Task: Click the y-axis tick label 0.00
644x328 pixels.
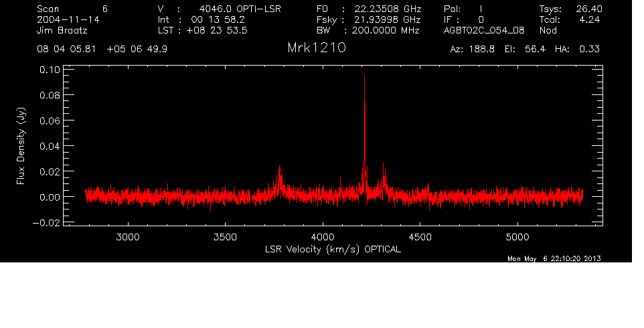Action: [50, 197]
